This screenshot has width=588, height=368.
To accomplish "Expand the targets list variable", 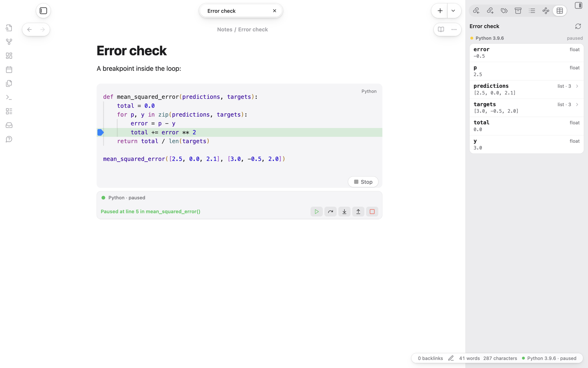I will tap(577, 105).
